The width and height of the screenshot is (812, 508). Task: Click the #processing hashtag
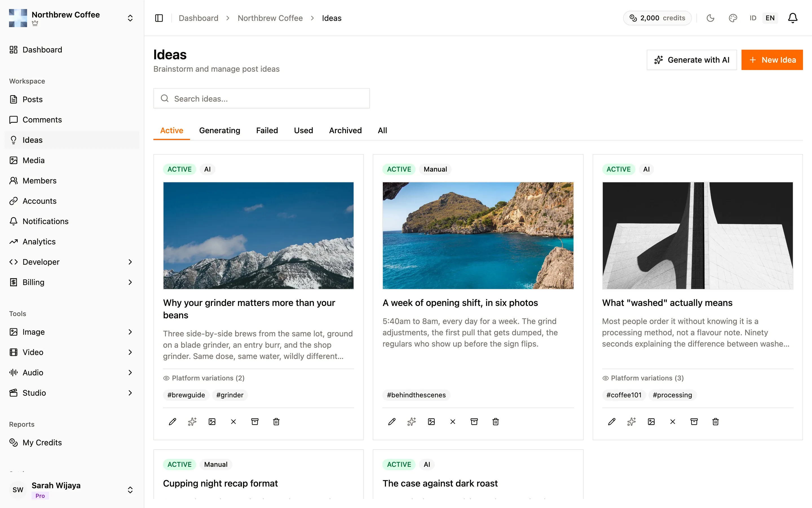[x=672, y=395]
